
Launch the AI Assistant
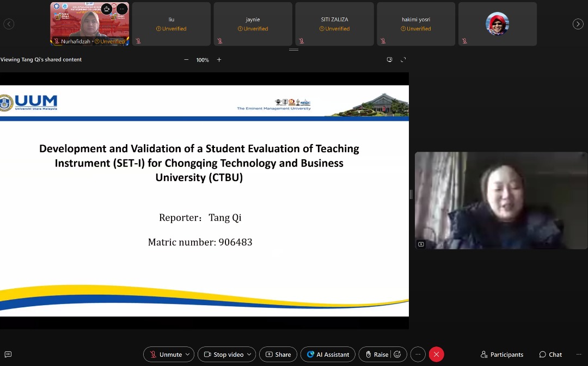[x=327, y=354]
